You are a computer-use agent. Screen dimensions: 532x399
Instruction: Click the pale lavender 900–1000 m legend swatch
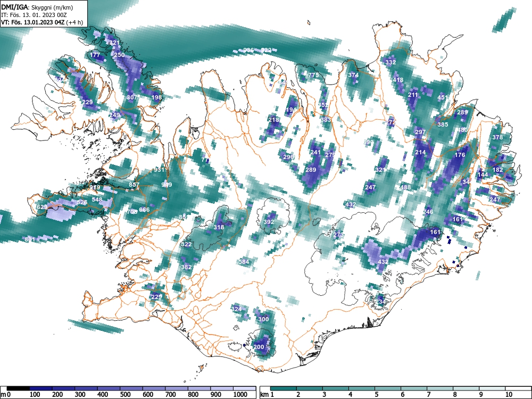222,388
